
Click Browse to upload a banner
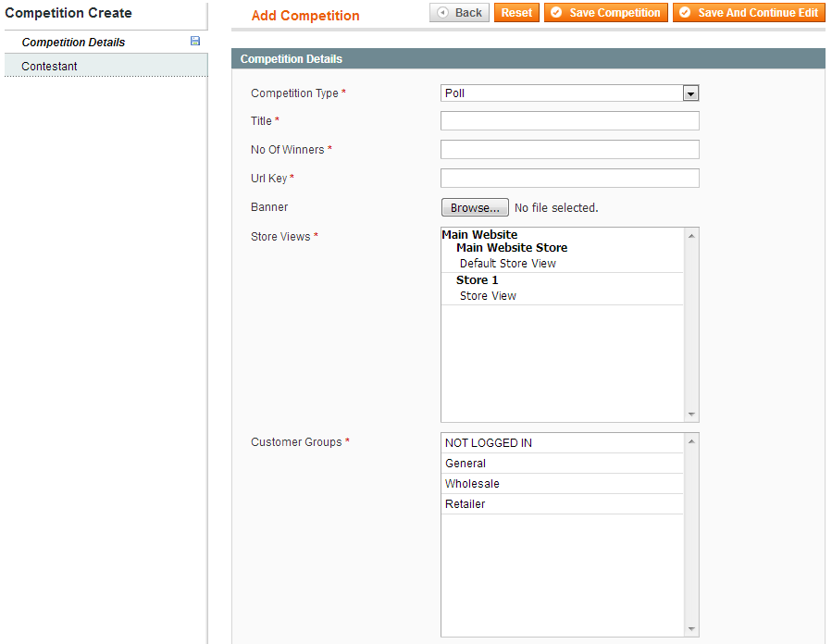475,208
